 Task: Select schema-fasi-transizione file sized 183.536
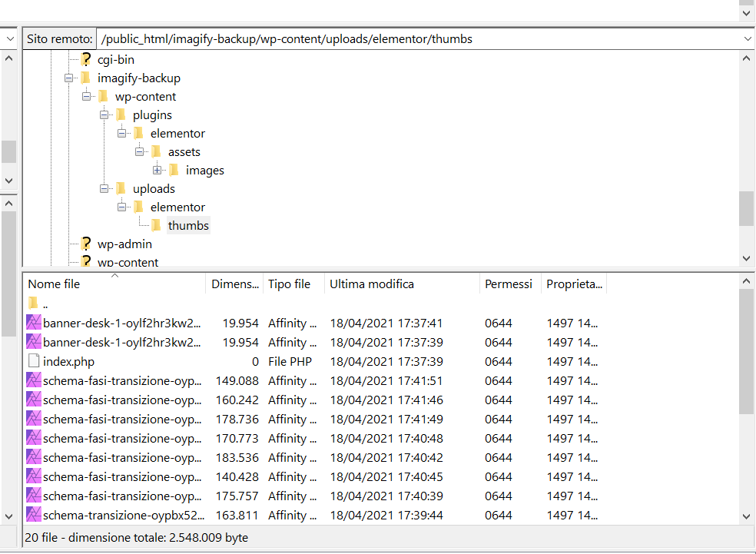click(x=122, y=457)
